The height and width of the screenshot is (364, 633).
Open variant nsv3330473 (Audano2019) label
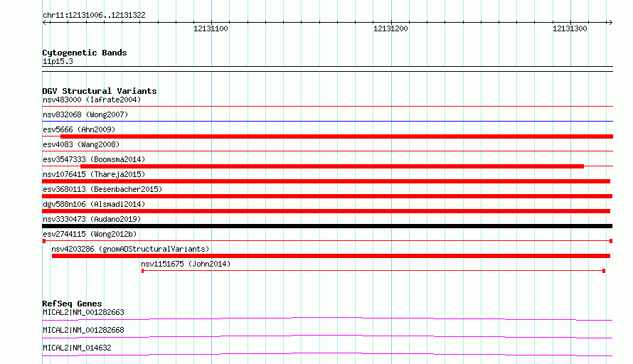tap(92, 219)
